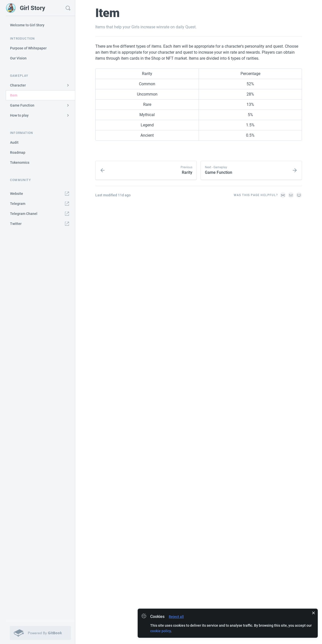
Task: Click the 13% percentage cell
Action: [250, 105]
